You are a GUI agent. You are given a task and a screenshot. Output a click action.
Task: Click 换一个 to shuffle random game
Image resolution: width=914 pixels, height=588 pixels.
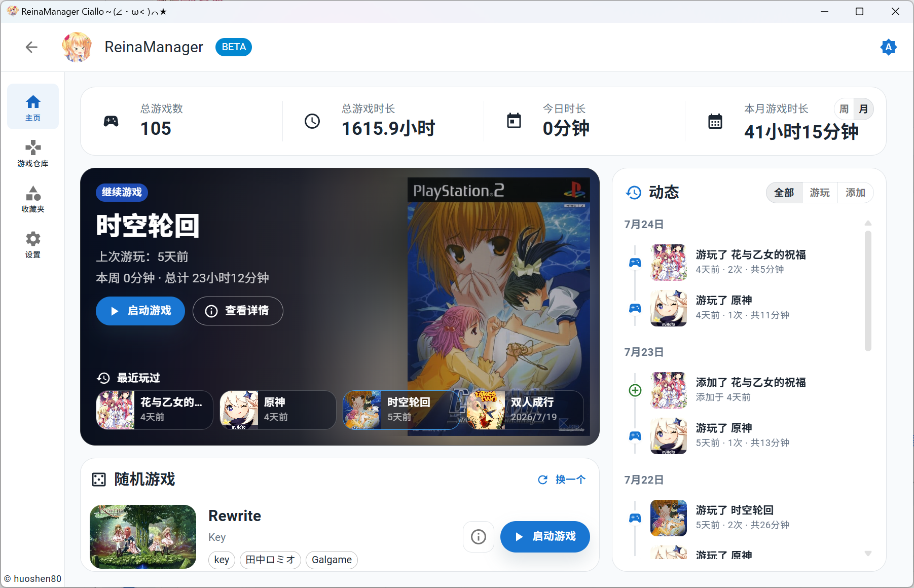[x=562, y=480]
